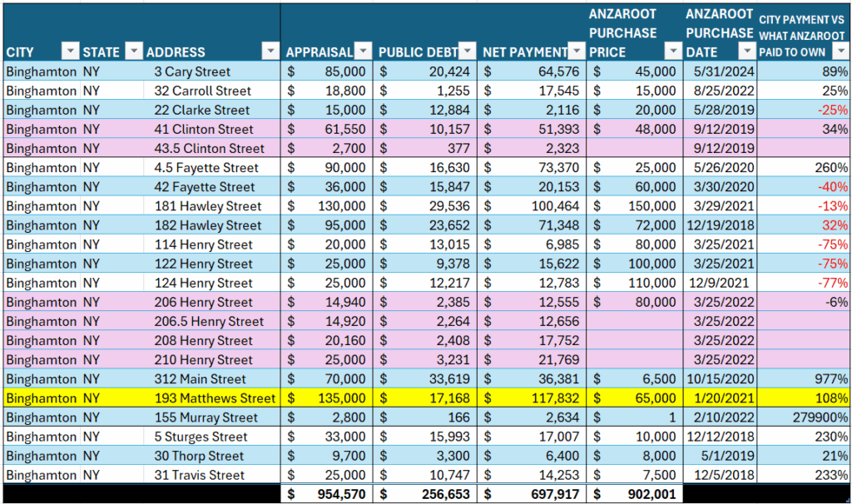Click the purchase price total 902,001 cell
852x504 pixels.
click(x=635, y=495)
